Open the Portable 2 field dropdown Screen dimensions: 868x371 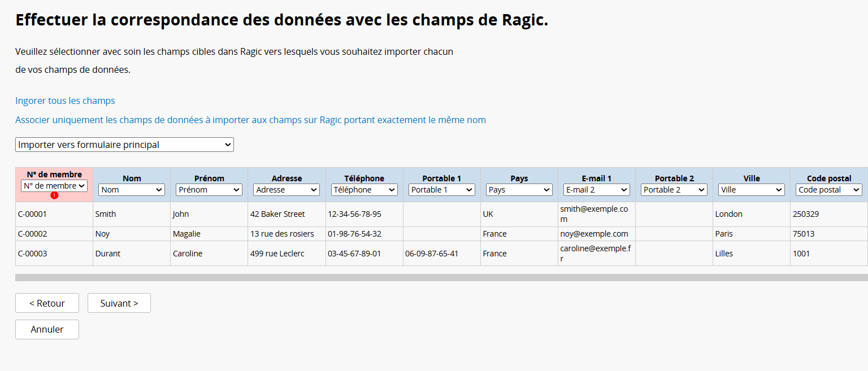[674, 190]
